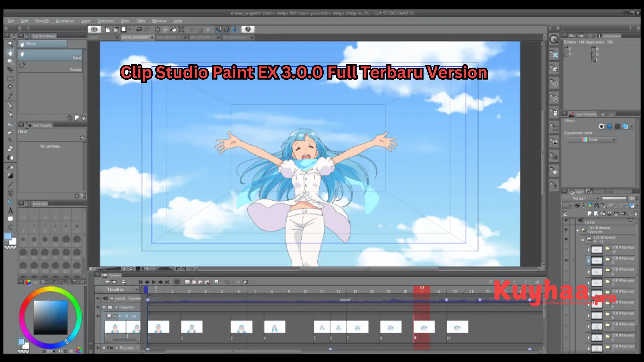Select the Balloon tool

10,219
